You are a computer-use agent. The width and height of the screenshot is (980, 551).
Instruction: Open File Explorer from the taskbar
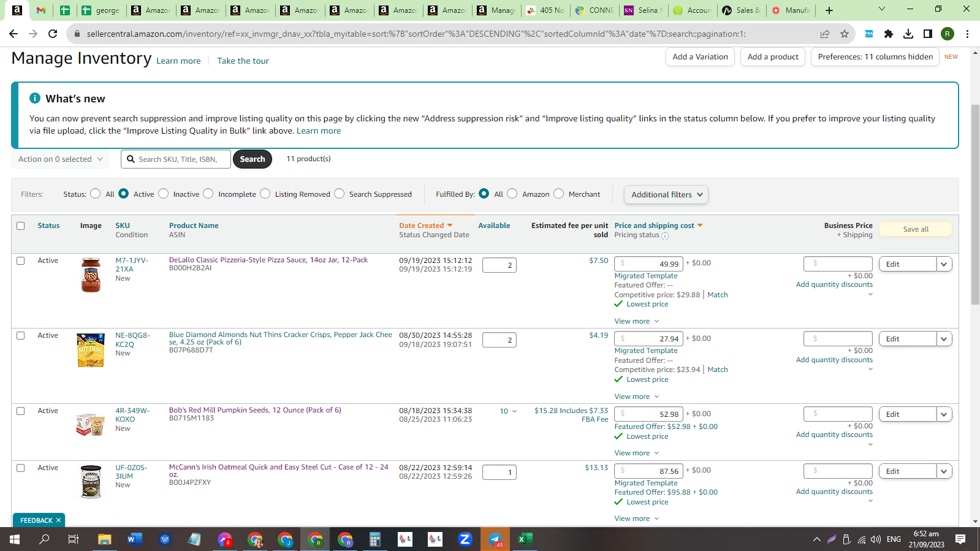point(105,539)
